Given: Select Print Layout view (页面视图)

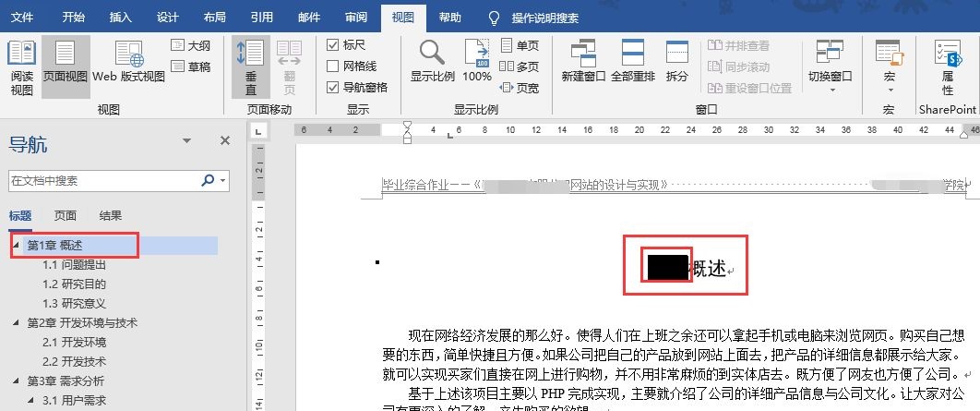Looking at the screenshot, I should 65,67.
